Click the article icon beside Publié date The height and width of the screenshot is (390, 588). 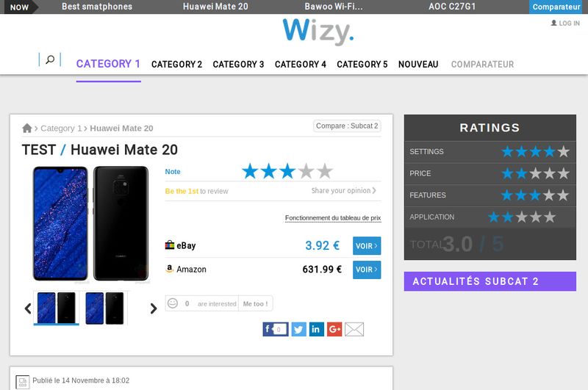tap(23, 382)
